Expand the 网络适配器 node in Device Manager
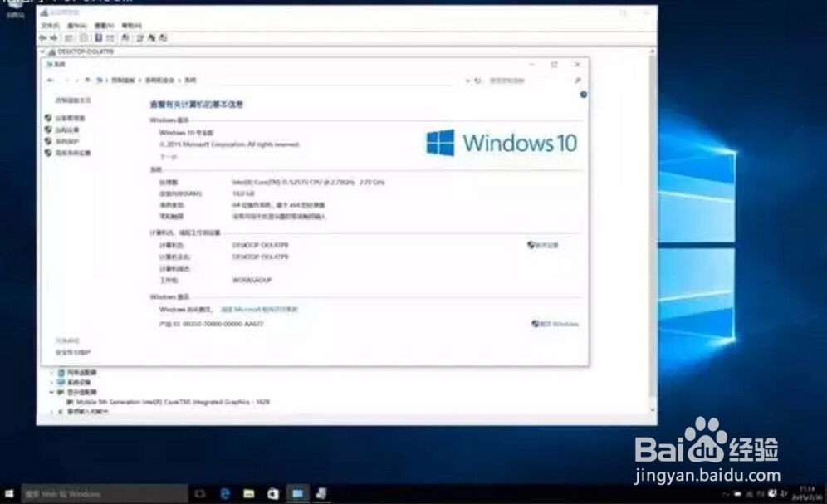 (52, 373)
